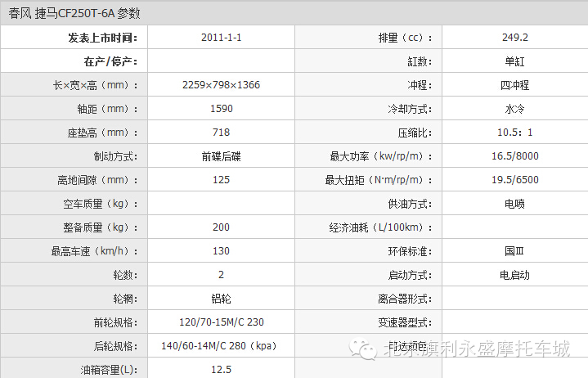
Task: Select the value 单缸
Action: [515, 61]
